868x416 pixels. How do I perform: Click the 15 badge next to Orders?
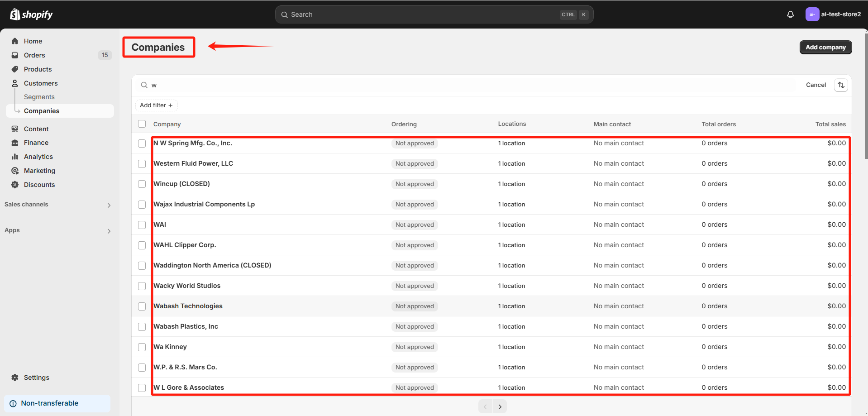[x=105, y=55]
